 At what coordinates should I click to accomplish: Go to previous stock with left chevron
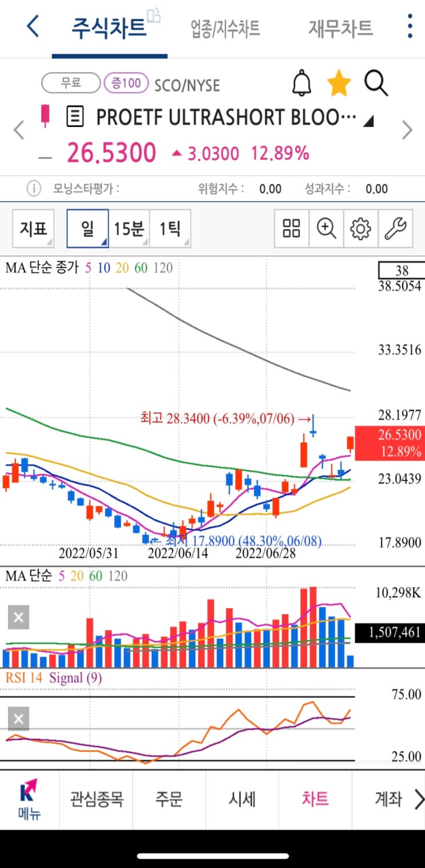(19, 130)
